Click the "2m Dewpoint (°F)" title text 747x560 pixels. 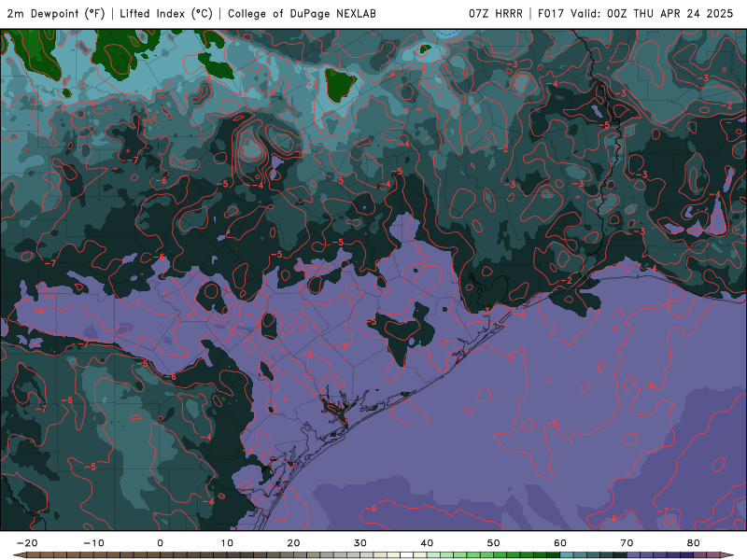[x=56, y=14]
